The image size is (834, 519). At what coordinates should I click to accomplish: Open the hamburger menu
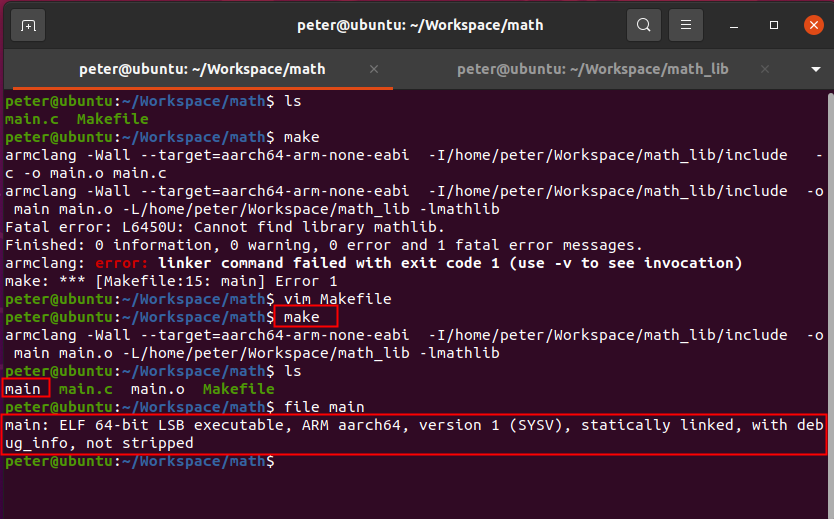[685, 25]
